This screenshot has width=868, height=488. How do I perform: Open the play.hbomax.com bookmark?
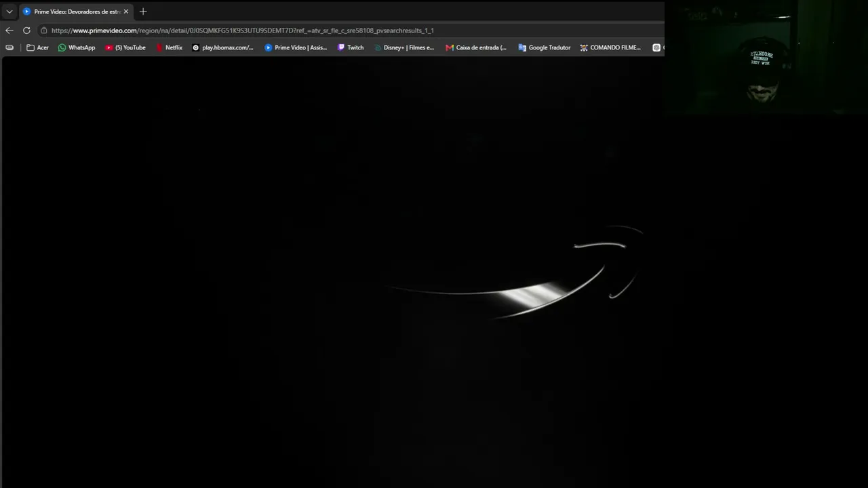pyautogui.click(x=223, y=47)
